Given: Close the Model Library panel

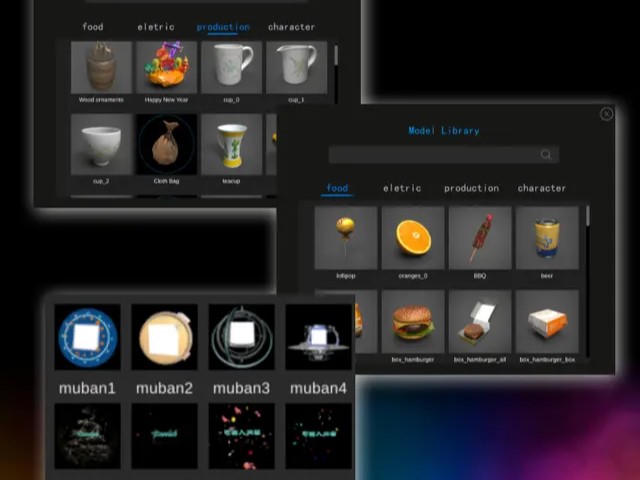Looking at the screenshot, I should [x=606, y=114].
